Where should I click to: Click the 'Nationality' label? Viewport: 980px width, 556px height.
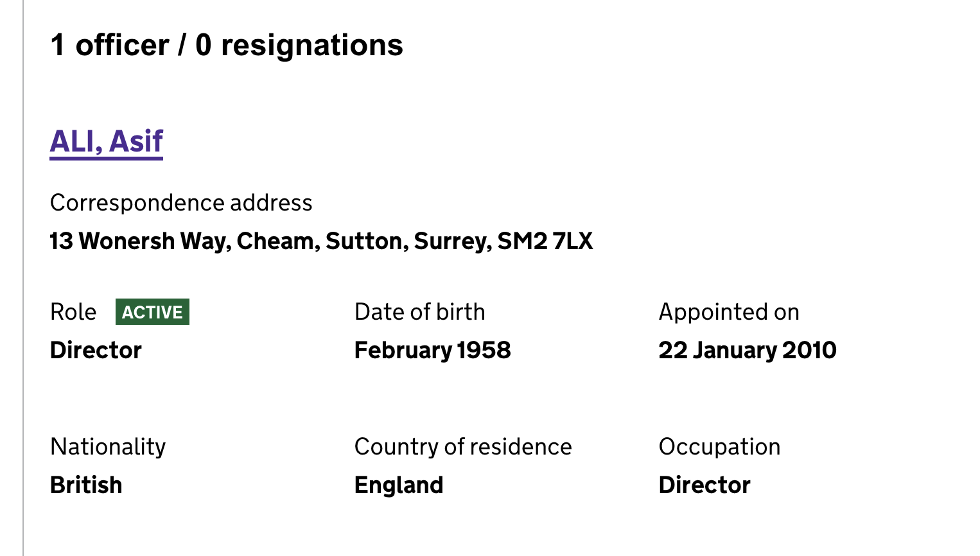[108, 447]
